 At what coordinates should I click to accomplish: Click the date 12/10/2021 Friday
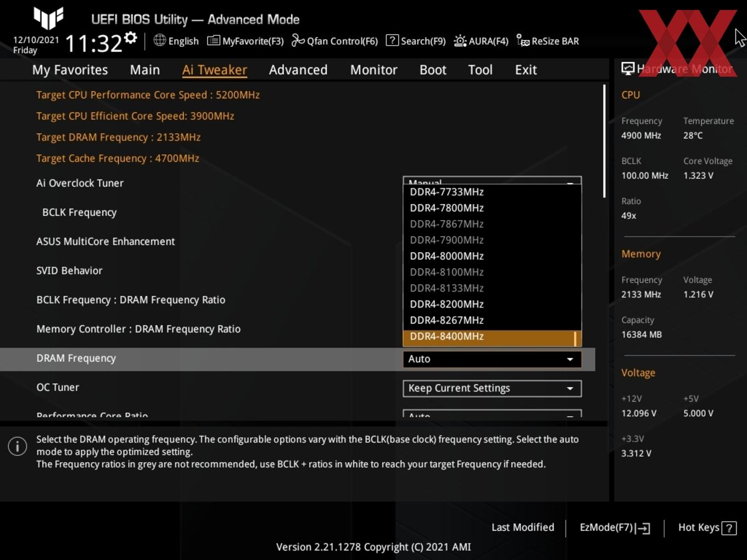click(36, 45)
